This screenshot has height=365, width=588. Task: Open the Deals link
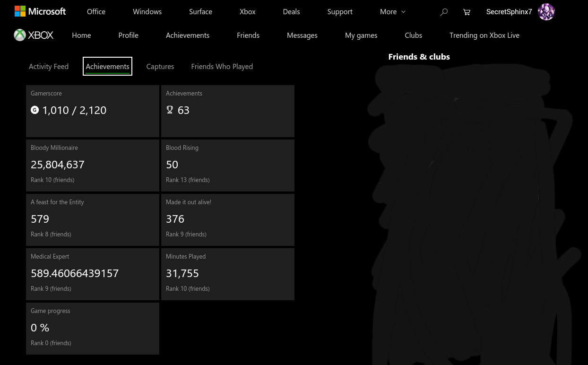point(291,12)
